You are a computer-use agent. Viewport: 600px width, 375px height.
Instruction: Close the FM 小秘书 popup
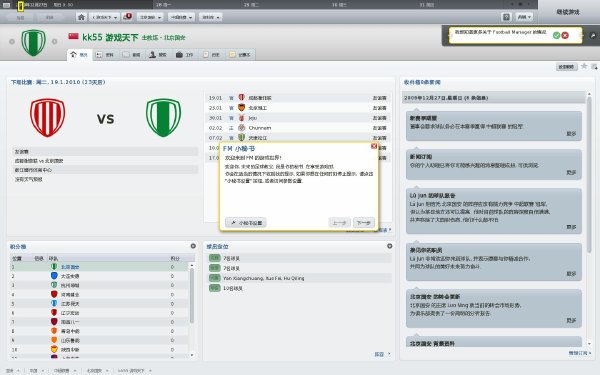point(374,146)
